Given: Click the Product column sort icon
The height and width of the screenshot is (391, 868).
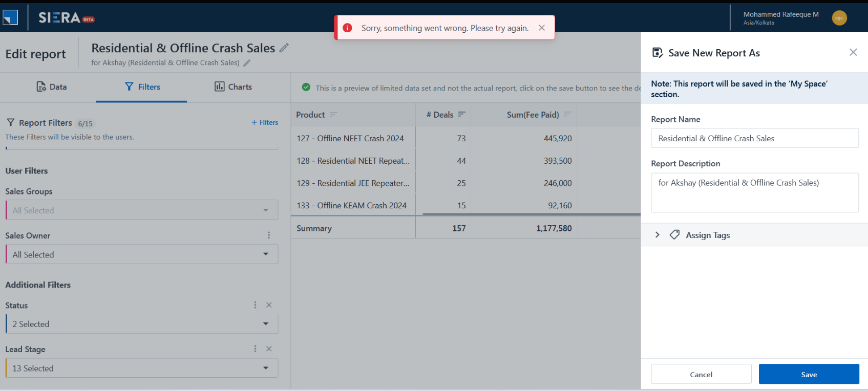Looking at the screenshot, I should click(333, 115).
